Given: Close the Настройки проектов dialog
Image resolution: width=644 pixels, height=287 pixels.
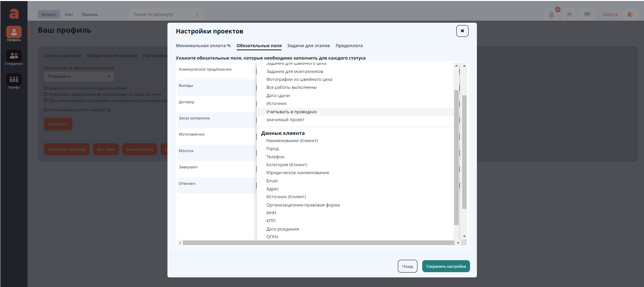Looking at the screenshot, I should (462, 31).
